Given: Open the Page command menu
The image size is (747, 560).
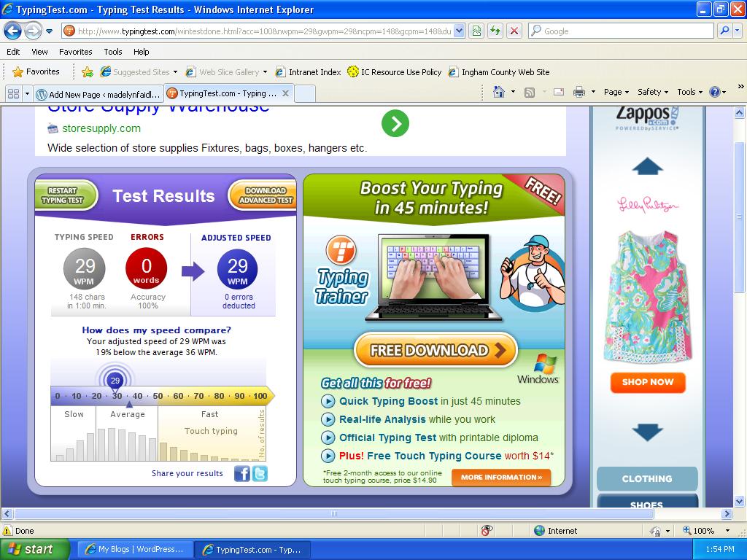Looking at the screenshot, I should click(x=616, y=93).
